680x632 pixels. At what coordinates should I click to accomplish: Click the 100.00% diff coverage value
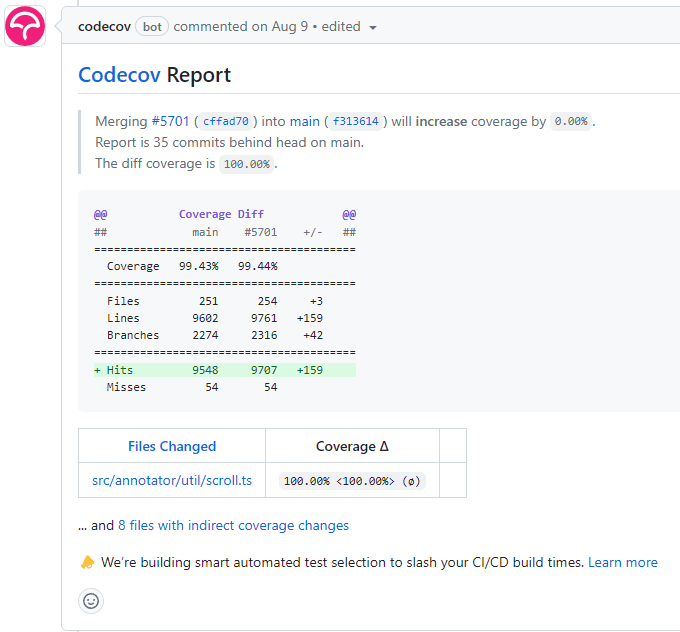[x=246, y=164]
